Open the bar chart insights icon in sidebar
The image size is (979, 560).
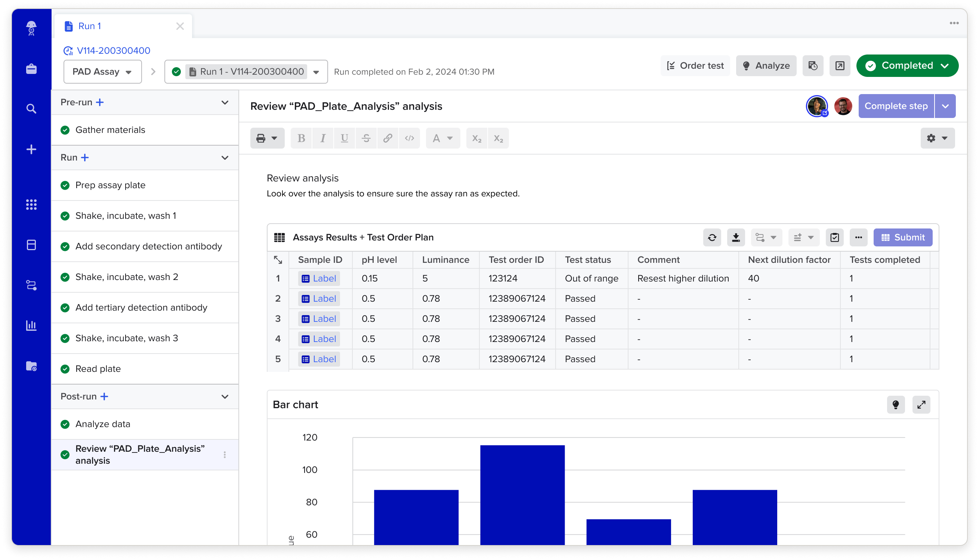[x=31, y=326]
